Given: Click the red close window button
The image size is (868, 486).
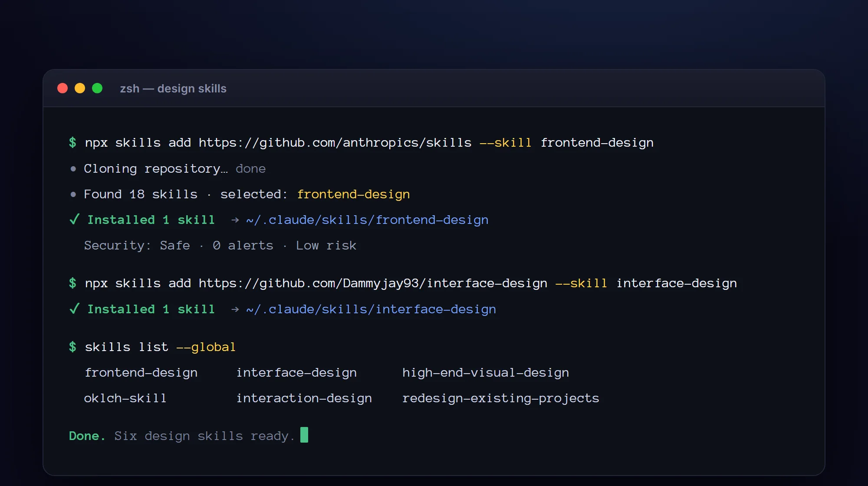Looking at the screenshot, I should [x=62, y=89].
